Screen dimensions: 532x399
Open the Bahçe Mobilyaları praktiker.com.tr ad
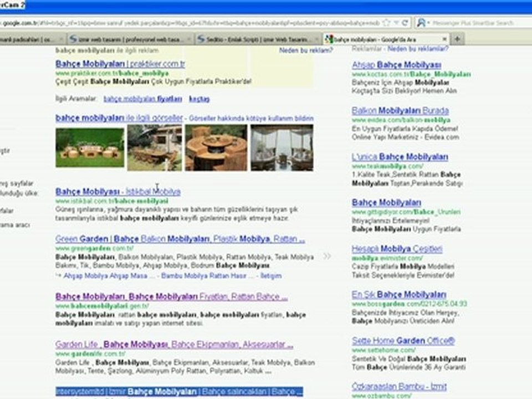[120, 64]
